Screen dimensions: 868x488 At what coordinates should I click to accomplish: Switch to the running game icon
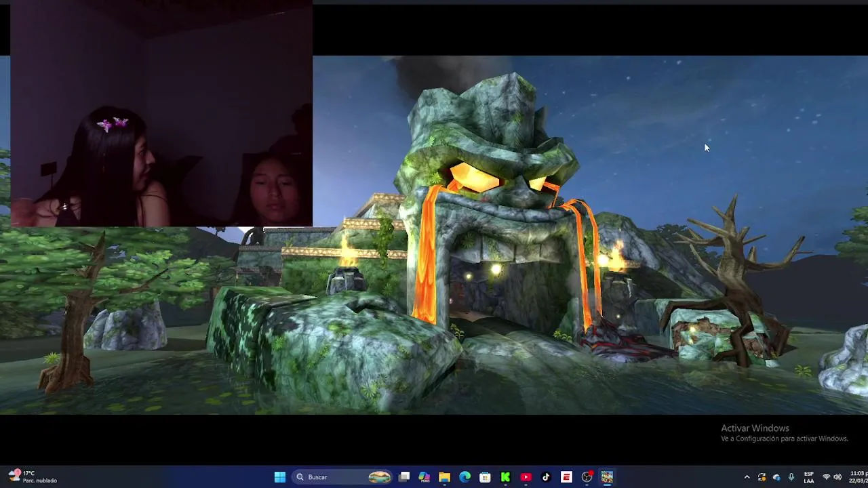pyautogui.click(x=607, y=477)
